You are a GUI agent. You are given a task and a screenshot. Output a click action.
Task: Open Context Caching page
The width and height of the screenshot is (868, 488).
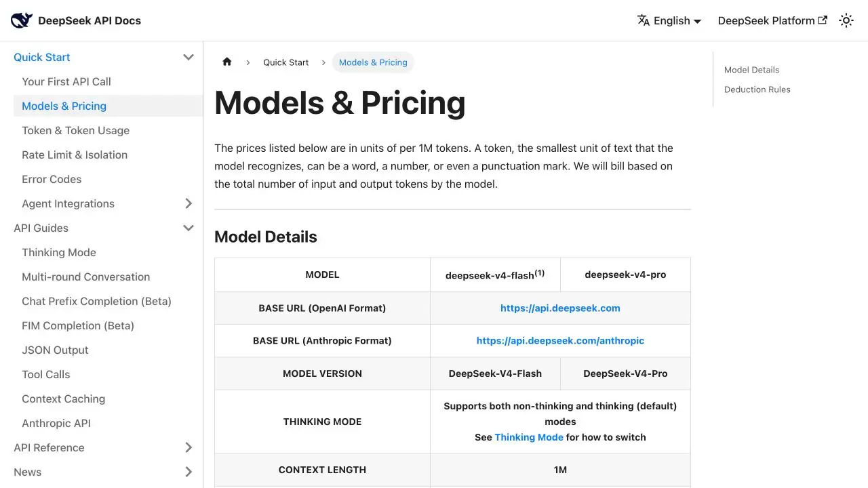[x=63, y=399]
